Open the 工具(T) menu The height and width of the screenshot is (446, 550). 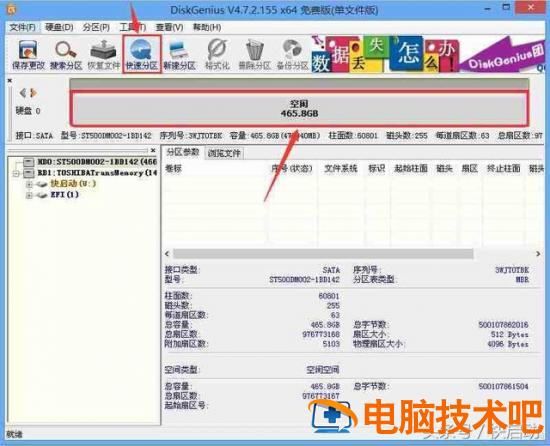coord(133,27)
